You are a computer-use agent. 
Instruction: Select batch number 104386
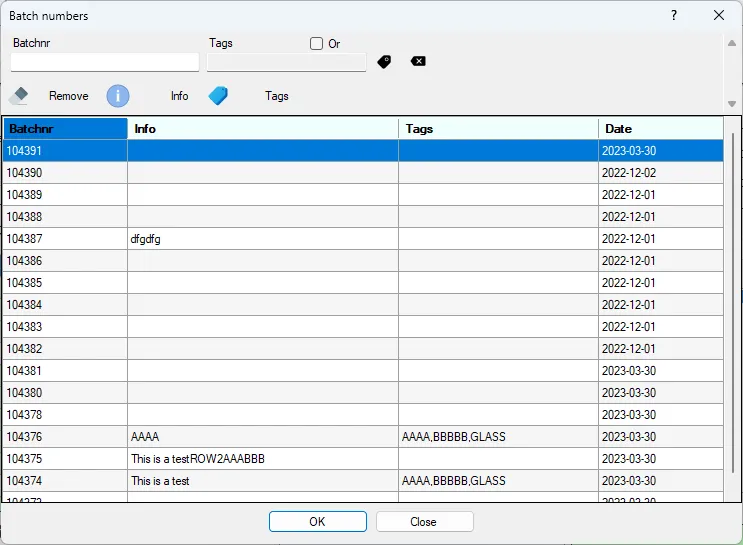click(x=65, y=261)
